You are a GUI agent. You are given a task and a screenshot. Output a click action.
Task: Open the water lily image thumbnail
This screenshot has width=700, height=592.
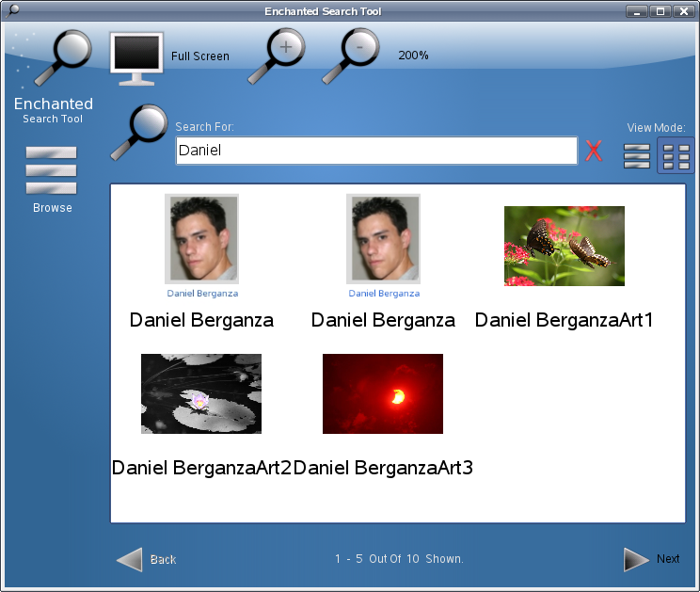201,393
